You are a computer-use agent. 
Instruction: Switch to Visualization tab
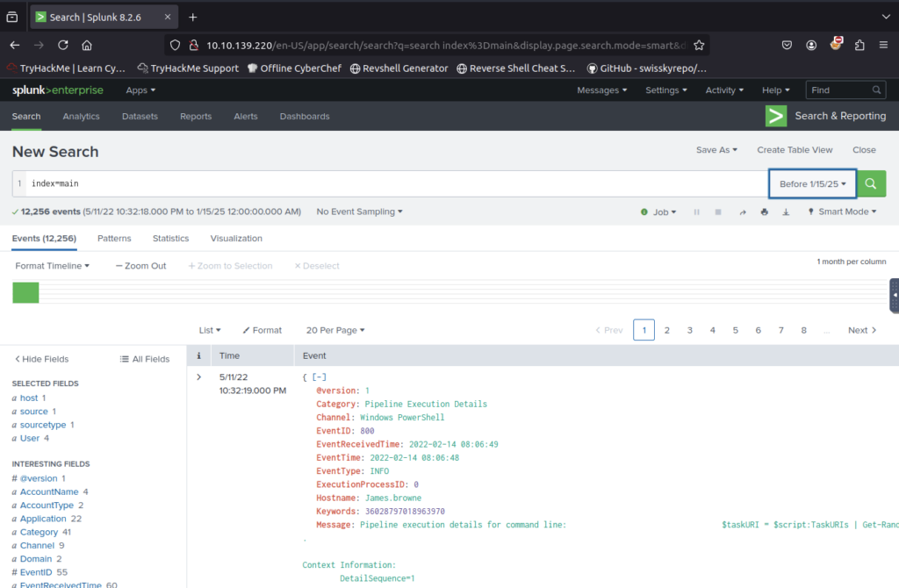[236, 239]
